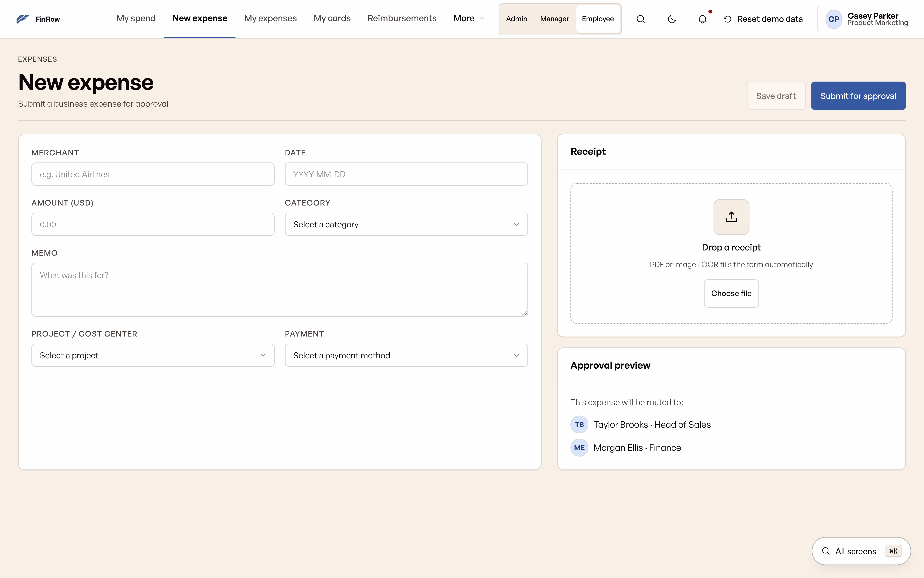Click the Casey Parker profile name
Viewport: 924px width, 578px height.
pos(873,16)
